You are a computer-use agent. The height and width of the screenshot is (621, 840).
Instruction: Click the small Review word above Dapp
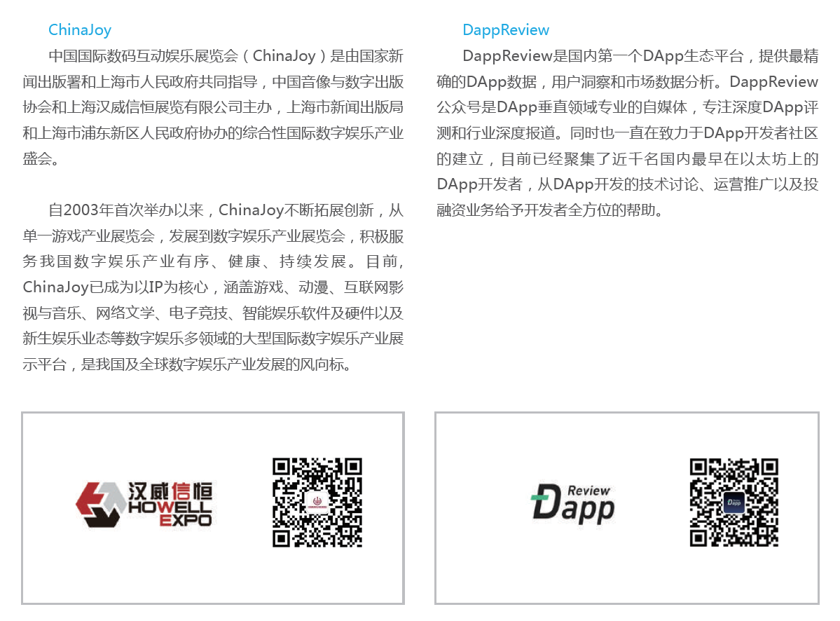click(588, 490)
